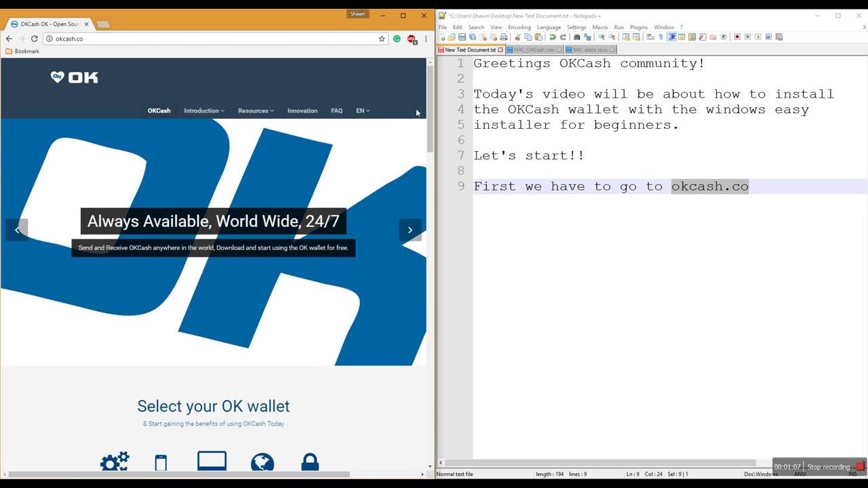The image size is (868, 488).
Task: Expand the Resources dropdown menu
Action: [x=256, y=110]
